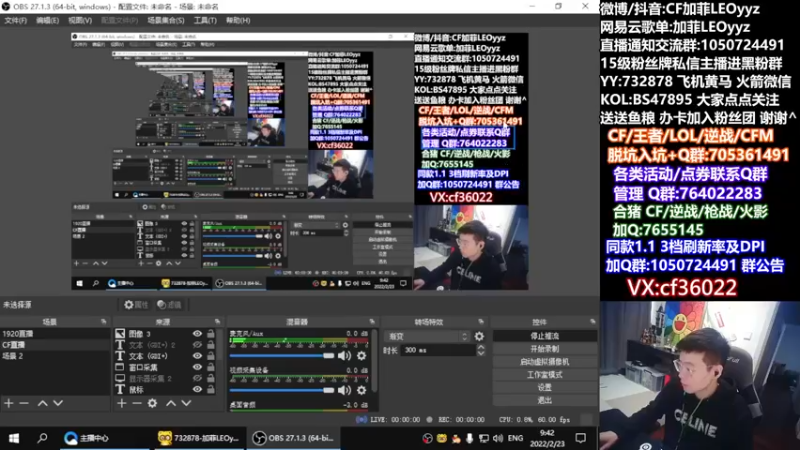Open the 文件(F) menu
The width and height of the screenshot is (800, 450).
click(15, 20)
